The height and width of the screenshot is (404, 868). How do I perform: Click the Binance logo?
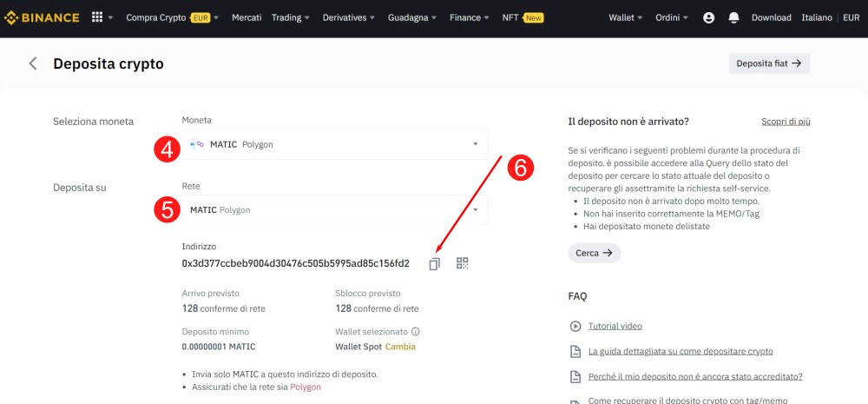click(42, 17)
